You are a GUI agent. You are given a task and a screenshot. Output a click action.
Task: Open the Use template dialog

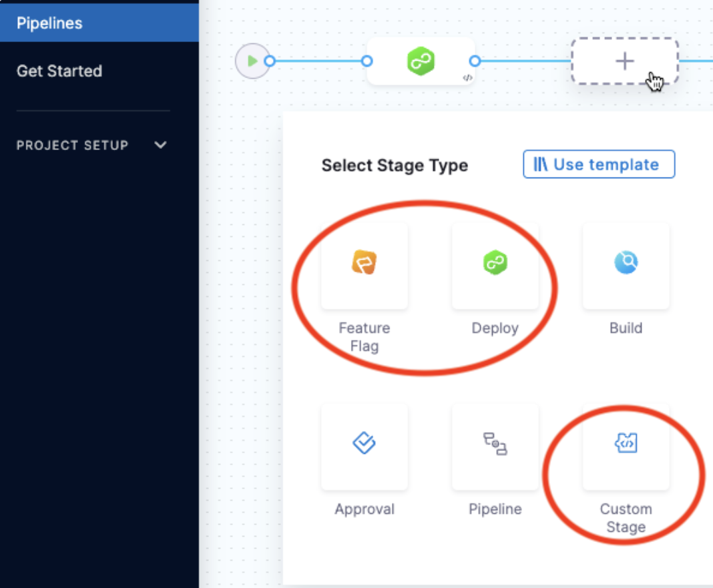(x=598, y=164)
